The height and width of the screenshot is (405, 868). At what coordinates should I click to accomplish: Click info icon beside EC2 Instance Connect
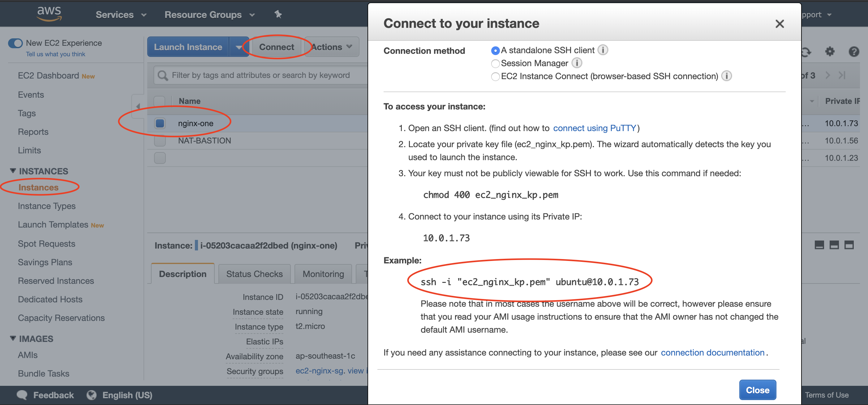tap(726, 76)
